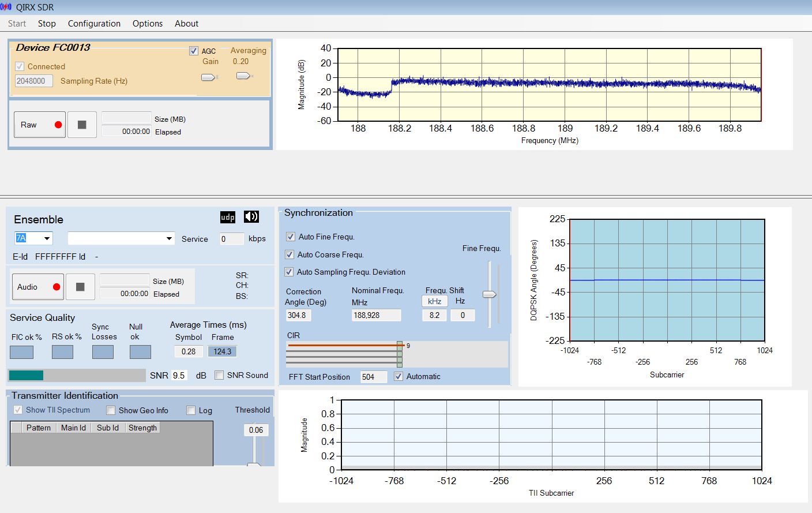Click the Averaging slider handle
Image resolution: width=812 pixels, height=513 pixels.
coord(243,76)
